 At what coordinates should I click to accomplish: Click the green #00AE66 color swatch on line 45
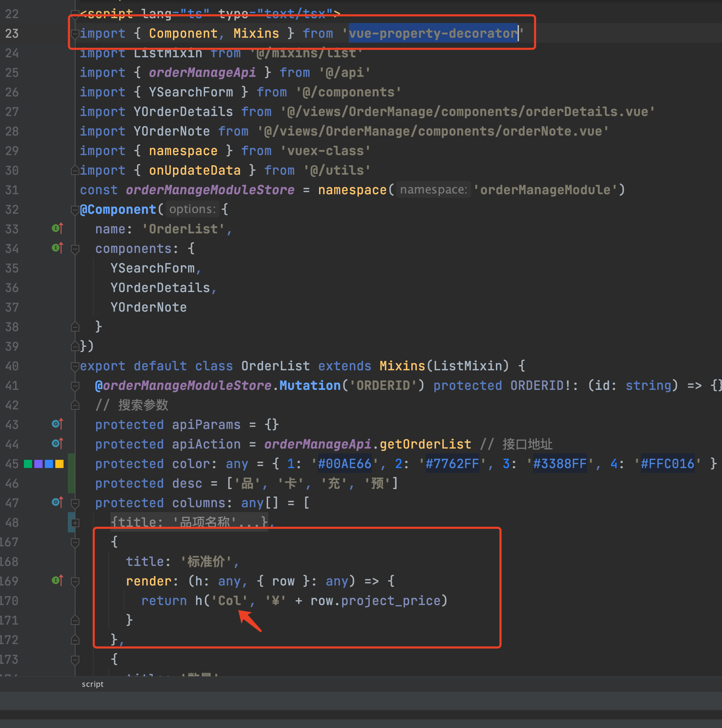coord(28,464)
